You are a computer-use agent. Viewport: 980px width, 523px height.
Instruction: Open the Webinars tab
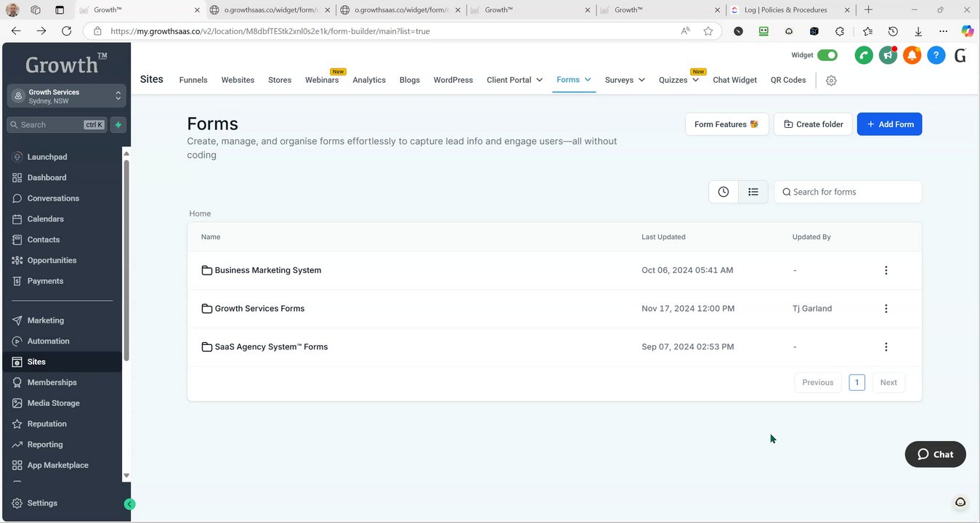[322, 80]
